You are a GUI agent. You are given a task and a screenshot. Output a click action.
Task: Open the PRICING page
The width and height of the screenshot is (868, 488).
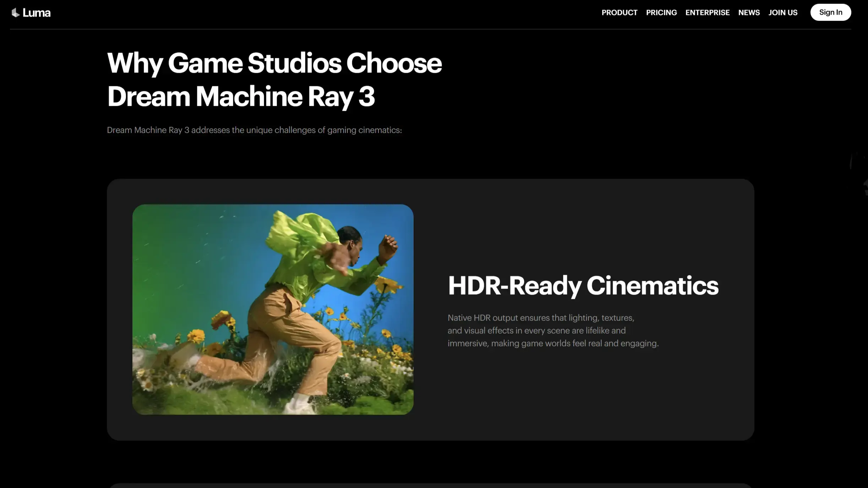(661, 12)
